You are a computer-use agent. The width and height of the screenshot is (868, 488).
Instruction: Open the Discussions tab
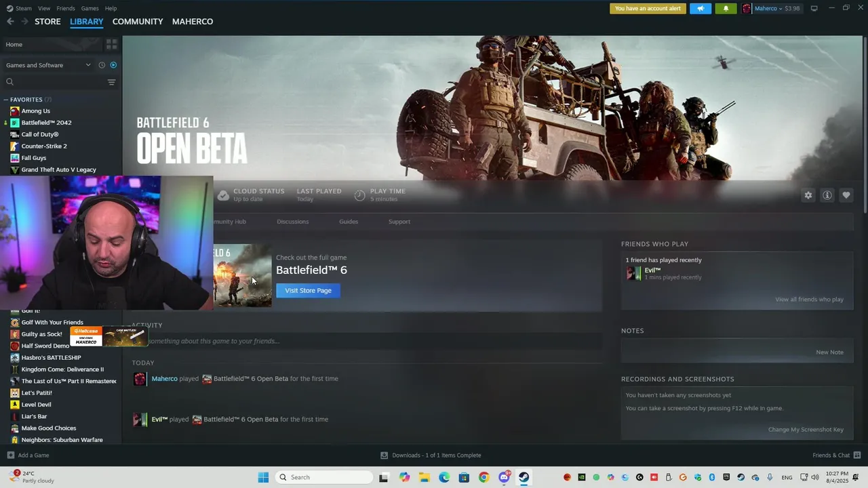292,222
